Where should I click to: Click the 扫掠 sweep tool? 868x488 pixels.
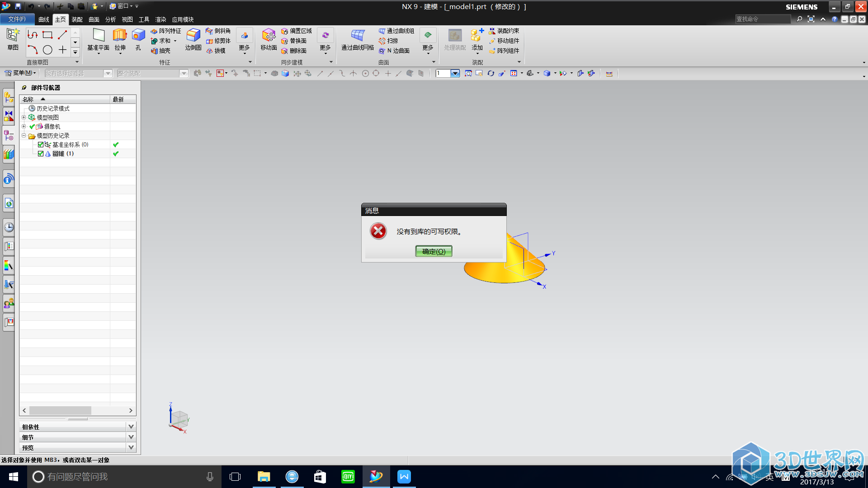(388, 41)
